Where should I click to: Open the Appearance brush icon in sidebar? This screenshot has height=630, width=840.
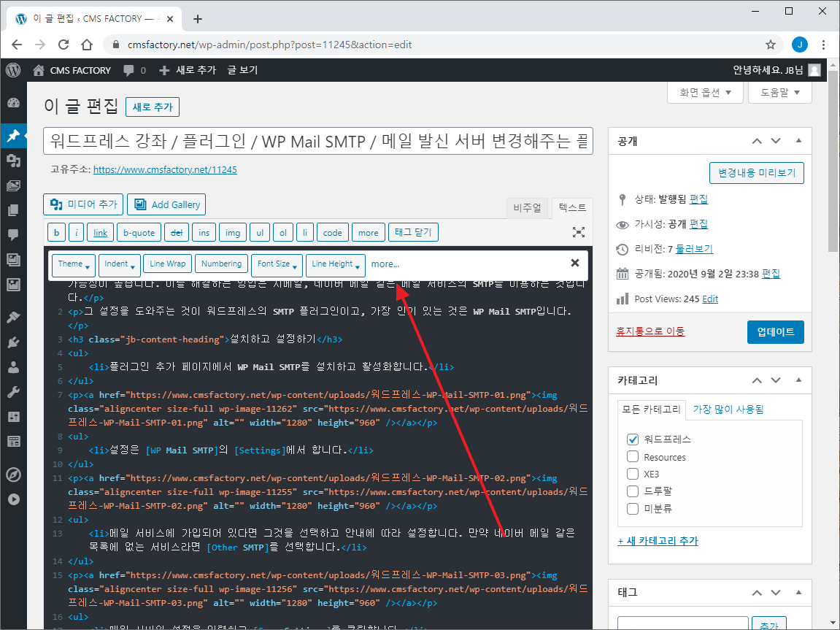coord(13,317)
